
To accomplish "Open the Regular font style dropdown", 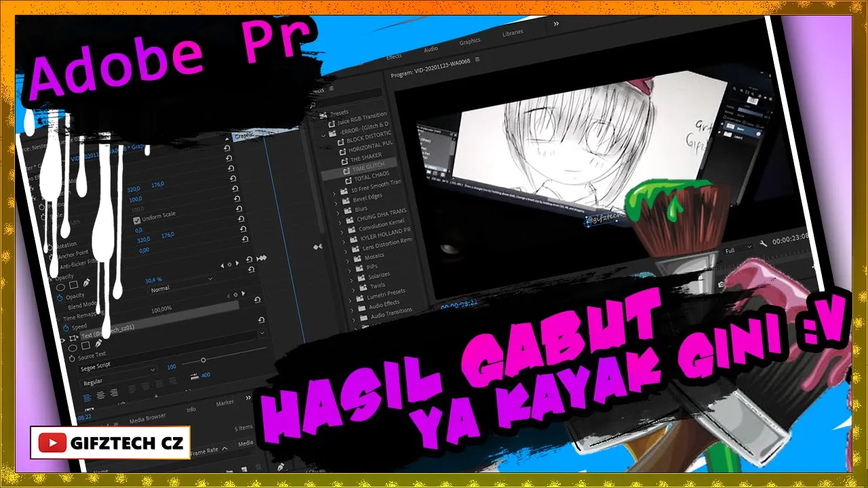I will (x=118, y=378).
